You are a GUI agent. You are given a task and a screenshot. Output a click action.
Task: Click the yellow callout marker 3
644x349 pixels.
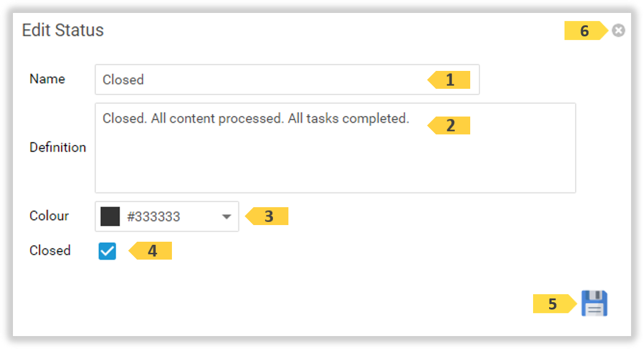(x=268, y=216)
